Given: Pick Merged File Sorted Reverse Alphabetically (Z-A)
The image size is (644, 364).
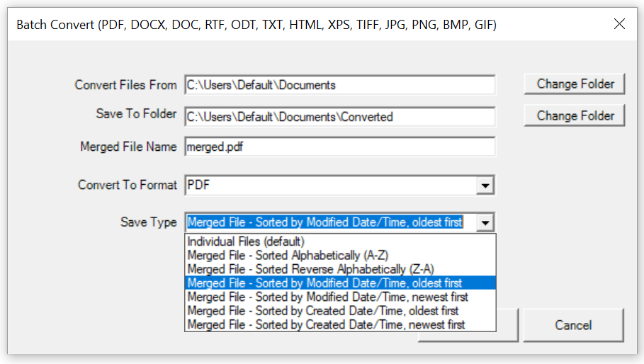Looking at the screenshot, I should coord(310,269).
